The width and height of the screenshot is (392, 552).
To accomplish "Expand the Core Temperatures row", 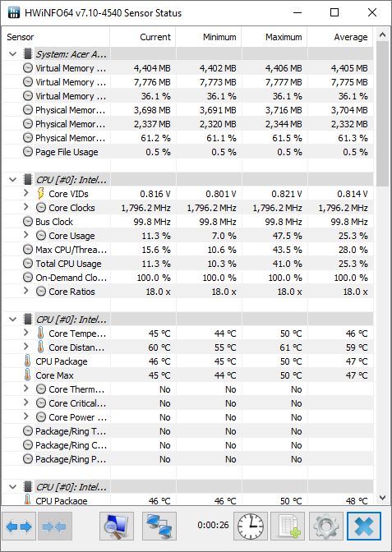I will (x=26, y=333).
